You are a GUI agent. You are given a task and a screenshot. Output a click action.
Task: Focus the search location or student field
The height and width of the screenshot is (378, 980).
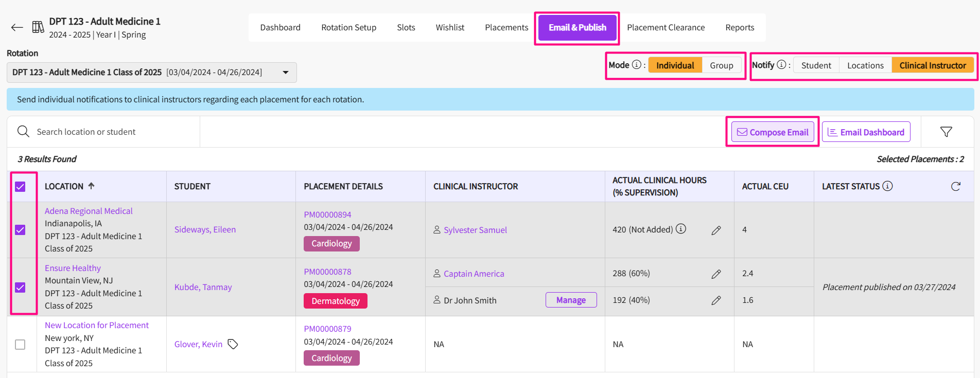point(113,132)
